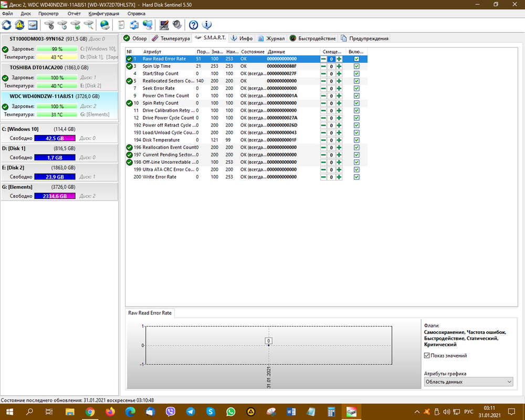The image size is (525, 420).
Task: Click the 99 % health bar of ST1000DM003
Action: 57,49
